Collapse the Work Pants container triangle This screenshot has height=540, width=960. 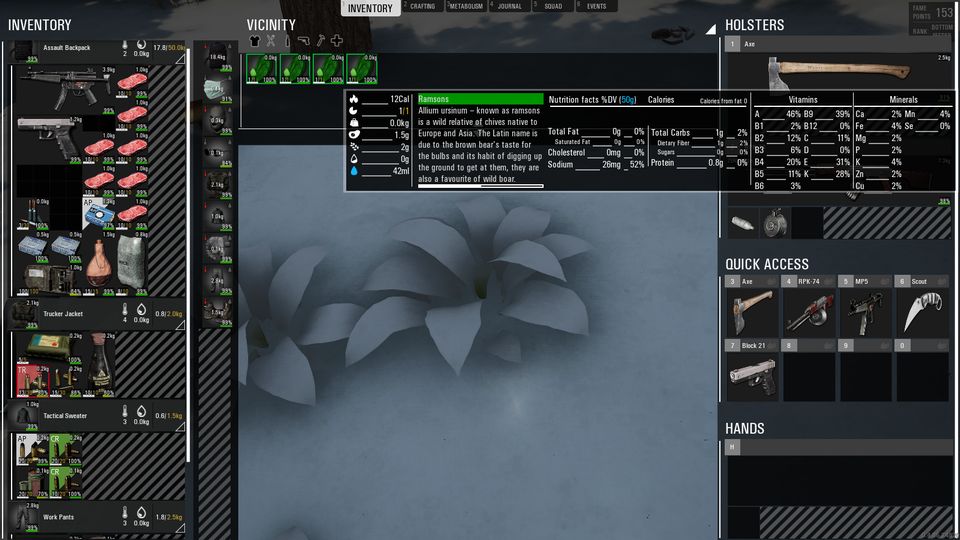180,528
